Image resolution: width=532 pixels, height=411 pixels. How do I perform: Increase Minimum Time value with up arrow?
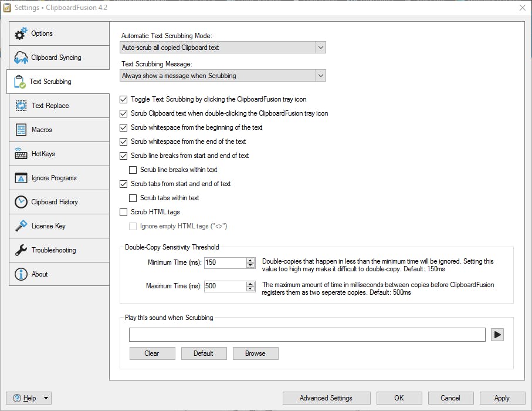250,260
